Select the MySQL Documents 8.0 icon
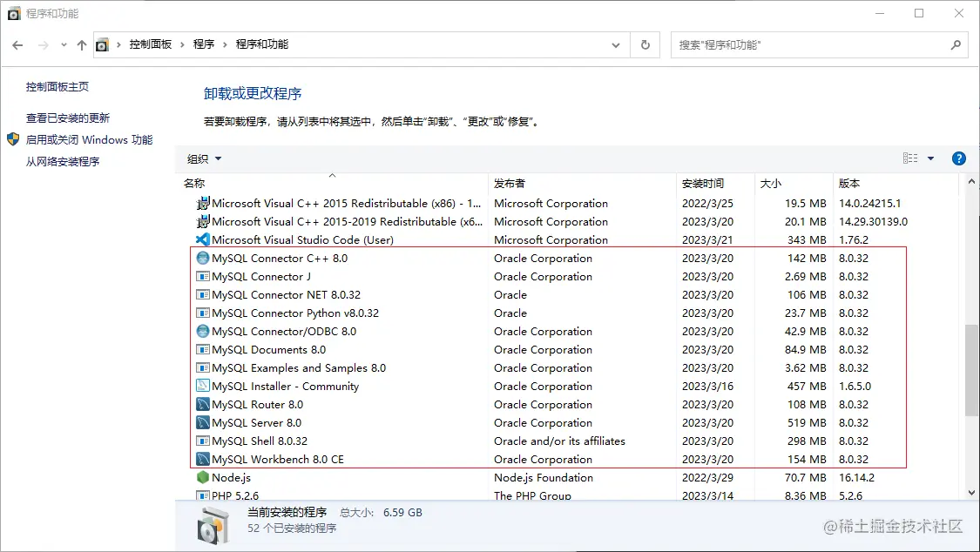This screenshot has width=980, height=552. [x=202, y=350]
